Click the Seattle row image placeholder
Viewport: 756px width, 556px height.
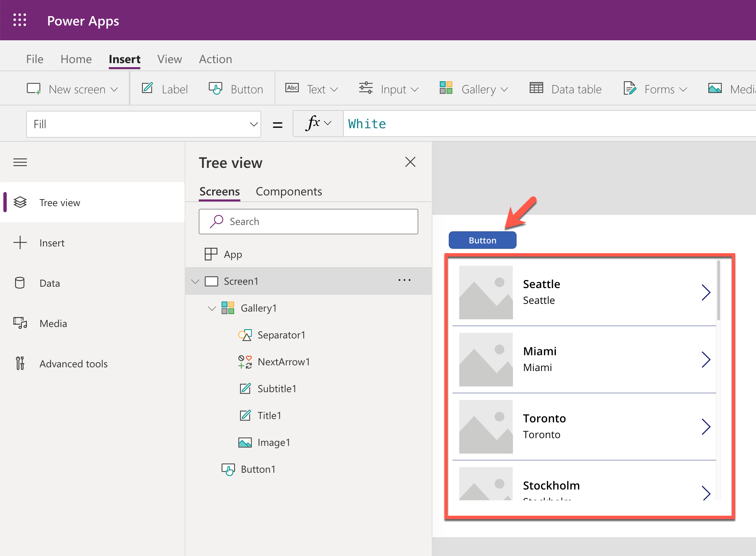[x=486, y=292]
